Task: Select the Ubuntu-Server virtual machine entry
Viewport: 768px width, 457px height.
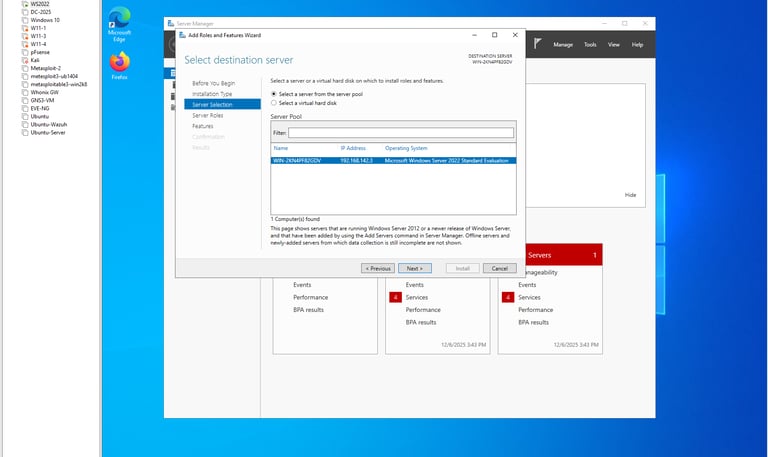Action: tap(48, 132)
